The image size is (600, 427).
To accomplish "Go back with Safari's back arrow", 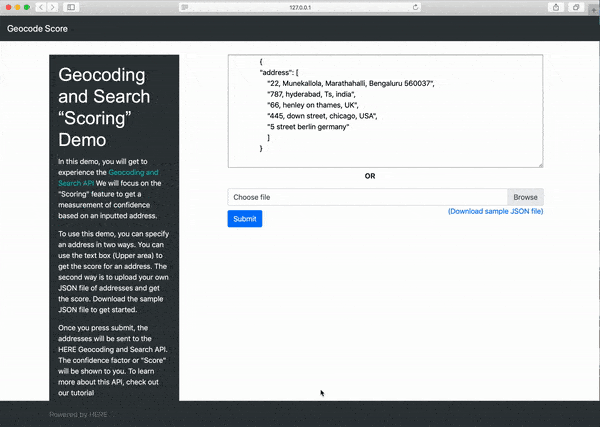I will click(x=41, y=7).
